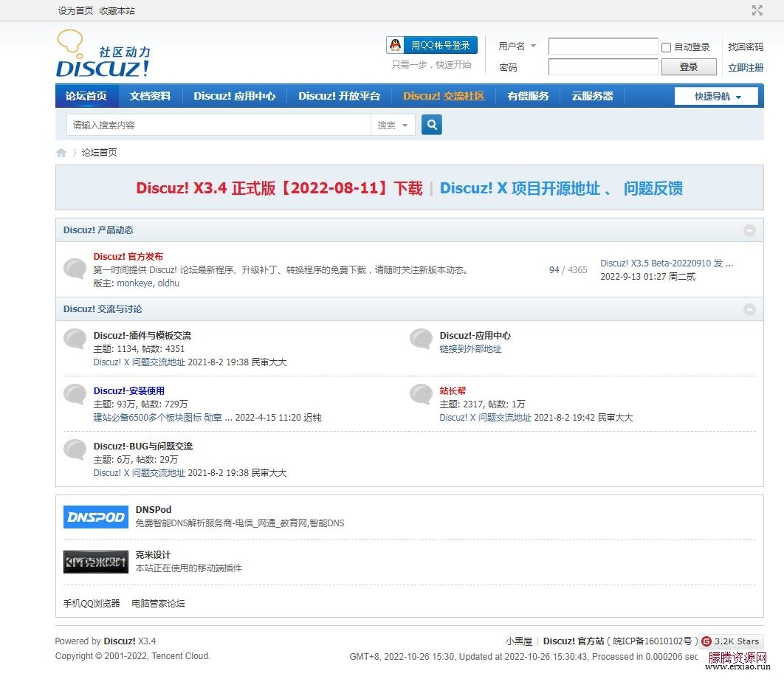Click the 登录 button
The image size is (784, 679).
[689, 67]
